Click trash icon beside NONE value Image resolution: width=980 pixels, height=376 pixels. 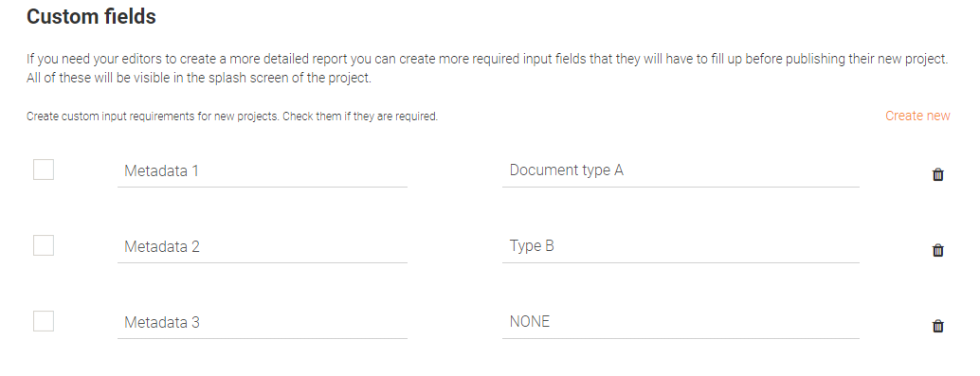coord(937,326)
